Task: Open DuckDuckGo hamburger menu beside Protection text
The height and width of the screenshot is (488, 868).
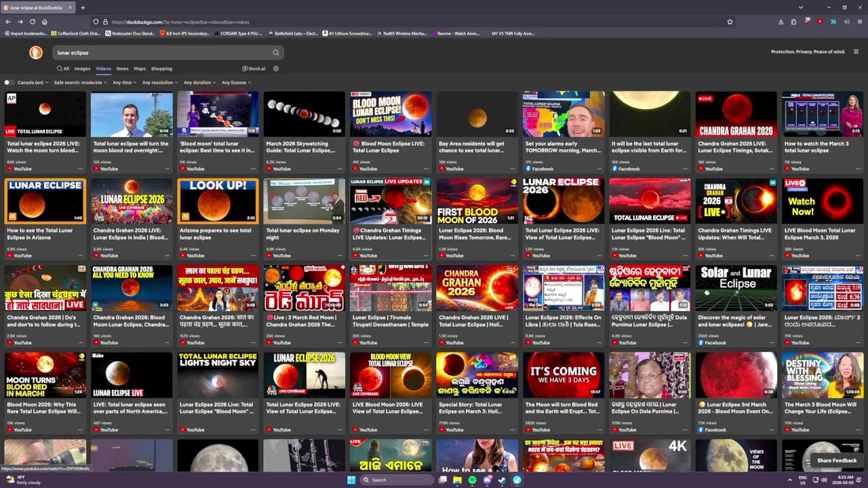Action: click(x=856, y=52)
